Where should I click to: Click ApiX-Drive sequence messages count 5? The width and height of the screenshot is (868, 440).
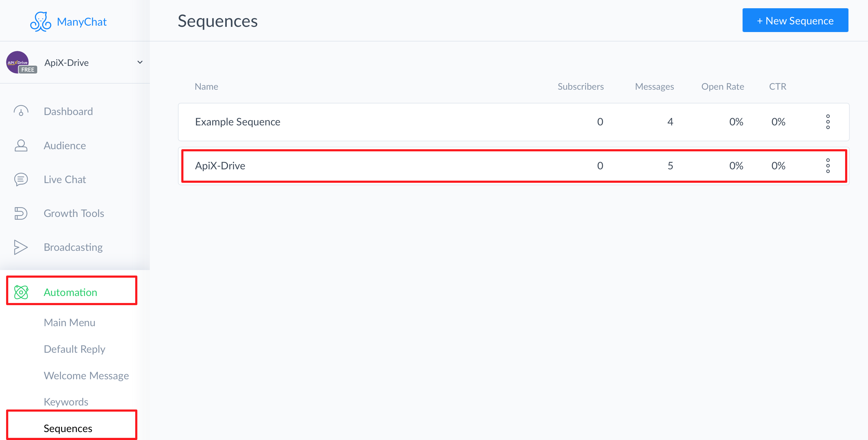[x=670, y=166]
